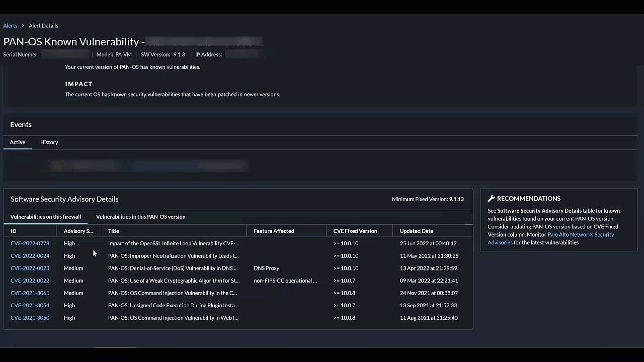644x362 pixels.
Task: Click the Title column header
Action: pos(114,231)
